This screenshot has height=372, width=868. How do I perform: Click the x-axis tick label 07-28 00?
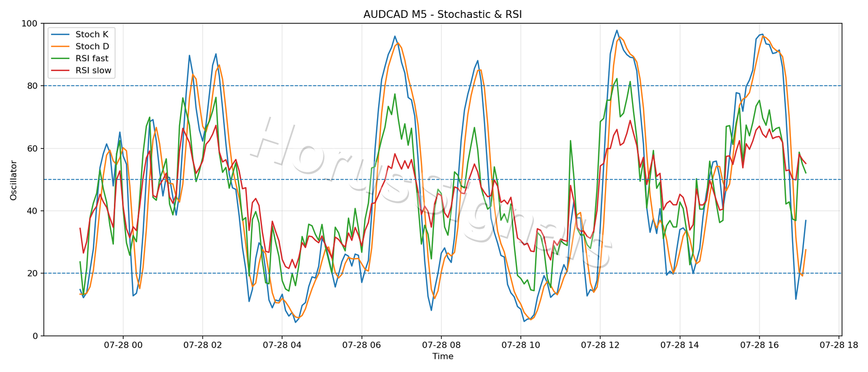tap(123, 345)
